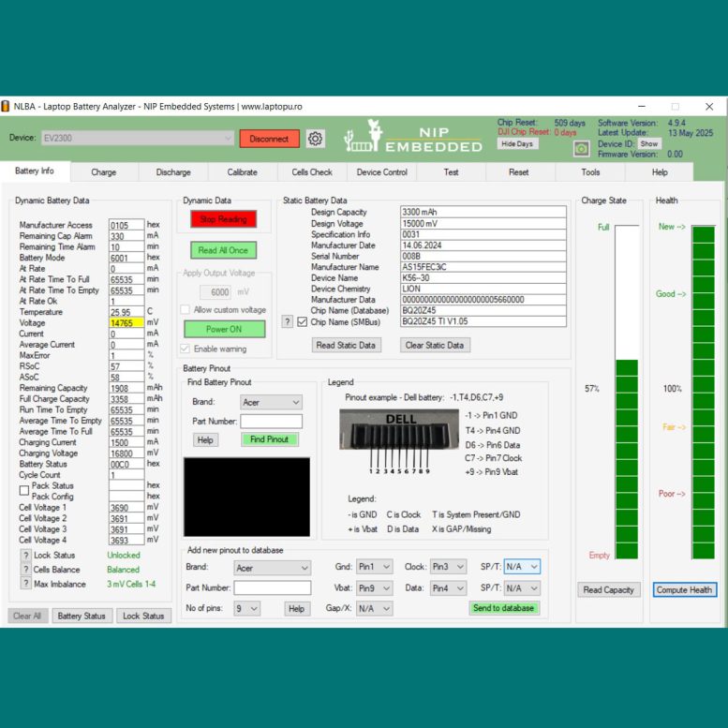728x728 pixels.
Task: Click the Part Number field under Find Battery Pinout
Action: pos(271,421)
